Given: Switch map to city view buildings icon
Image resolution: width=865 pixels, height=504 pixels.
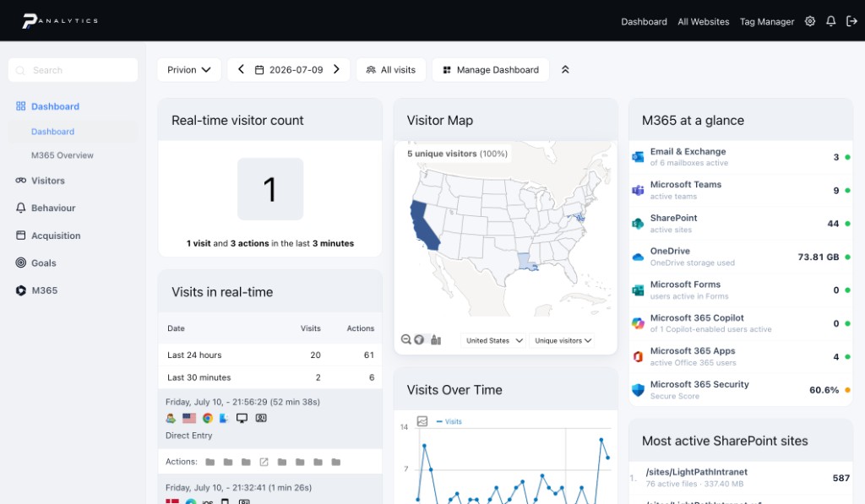Looking at the screenshot, I should (x=436, y=339).
